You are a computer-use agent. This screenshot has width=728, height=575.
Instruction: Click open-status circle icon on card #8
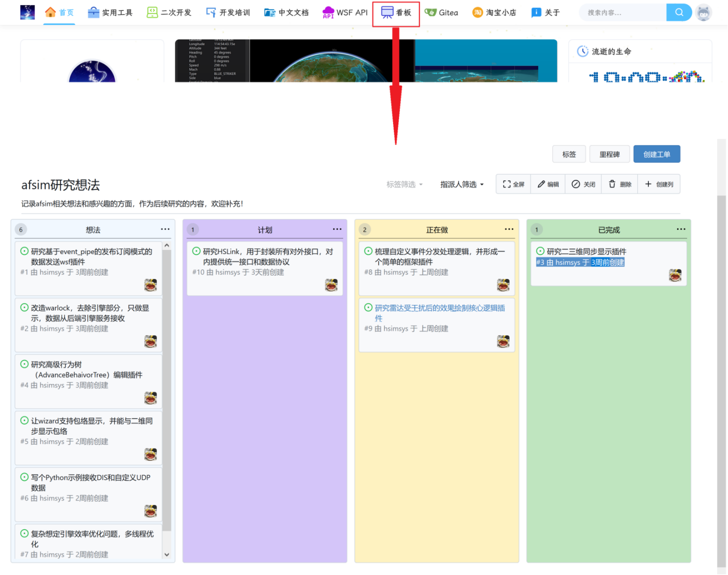point(368,251)
